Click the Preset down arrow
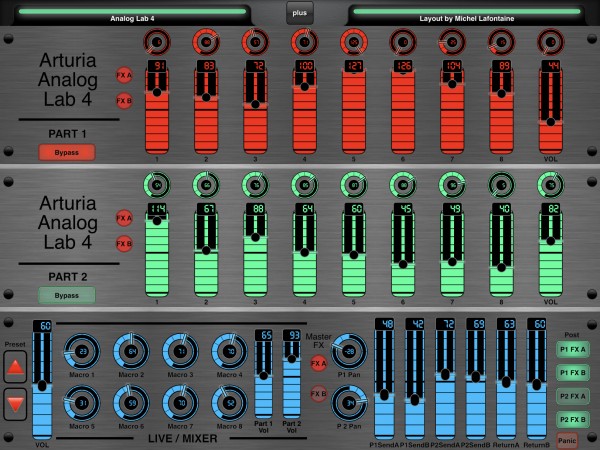600x450 pixels. [x=15, y=404]
